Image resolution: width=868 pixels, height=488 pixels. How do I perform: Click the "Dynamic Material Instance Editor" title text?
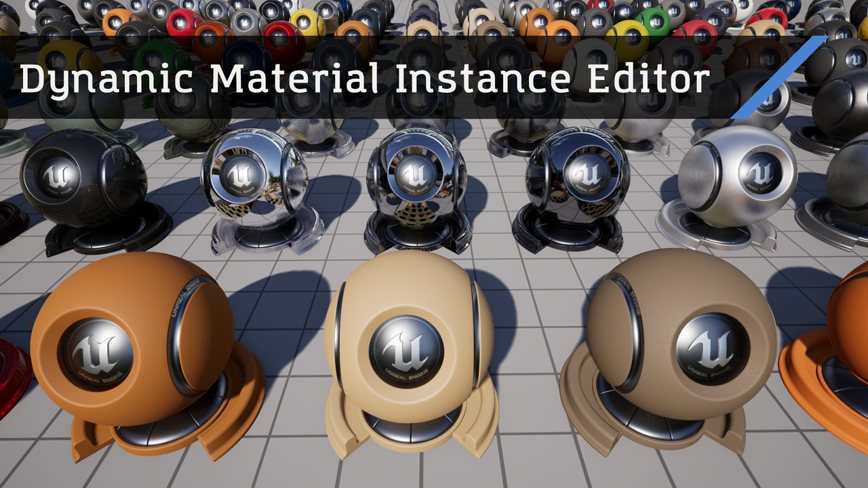click(365, 80)
